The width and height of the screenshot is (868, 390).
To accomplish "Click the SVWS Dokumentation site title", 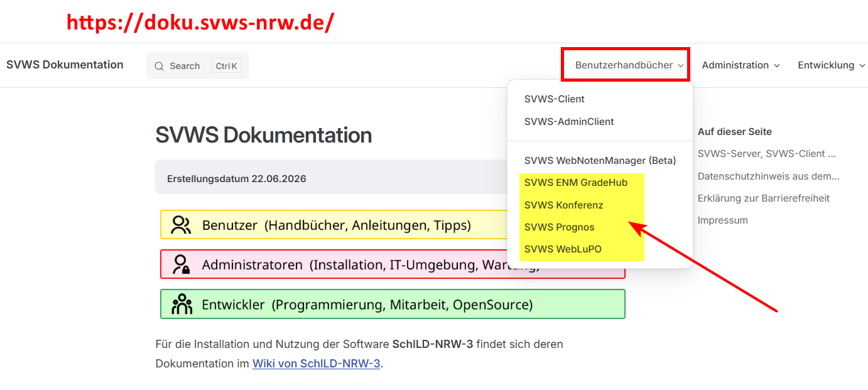I will pyautogui.click(x=65, y=65).
